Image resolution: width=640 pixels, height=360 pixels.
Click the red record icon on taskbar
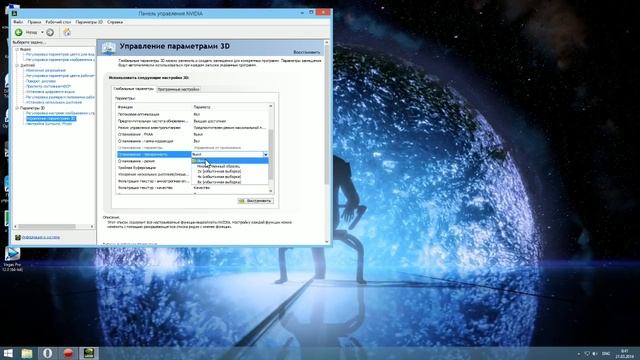68,353
